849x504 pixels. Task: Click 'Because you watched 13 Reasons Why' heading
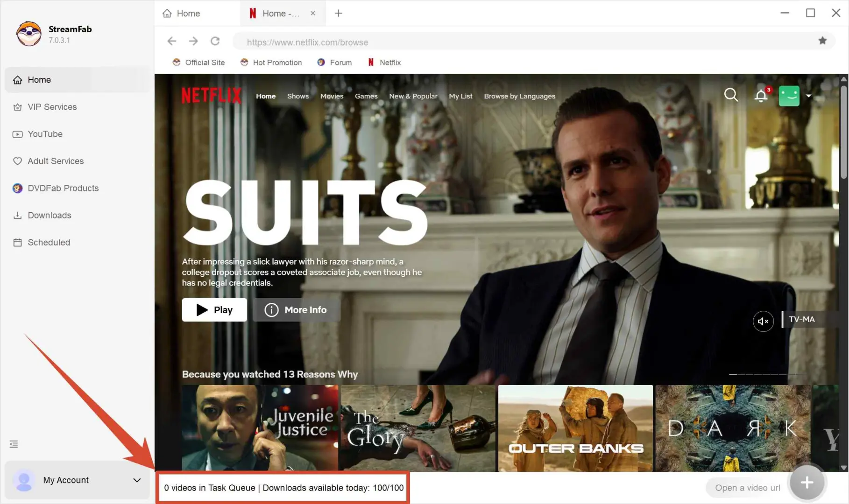(270, 374)
